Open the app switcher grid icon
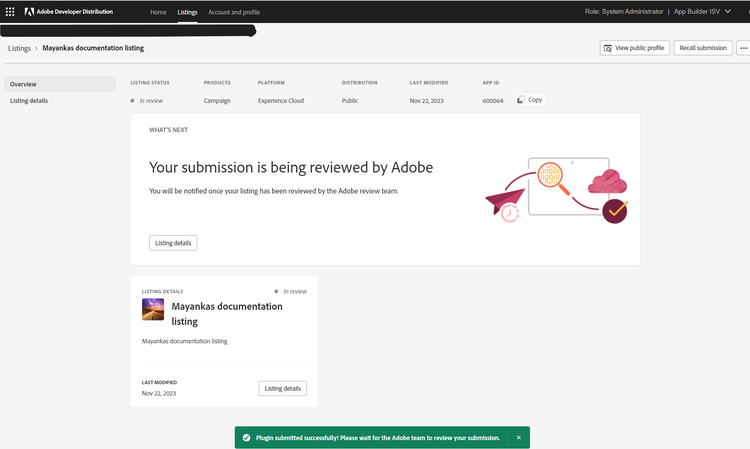This screenshot has width=750, height=449. (x=10, y=11)
